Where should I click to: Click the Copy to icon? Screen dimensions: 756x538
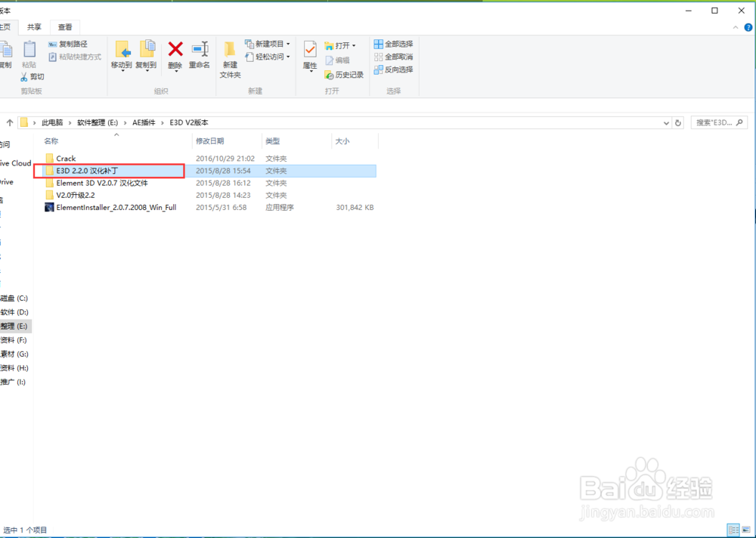(x=147, y=50)
